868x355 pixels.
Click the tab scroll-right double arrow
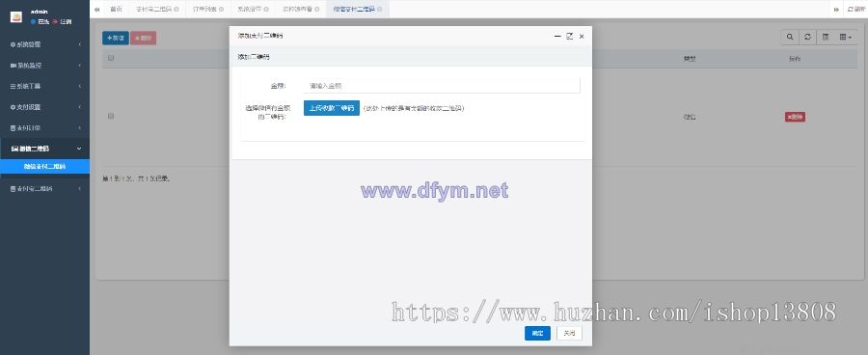click(x=836, y=10)
